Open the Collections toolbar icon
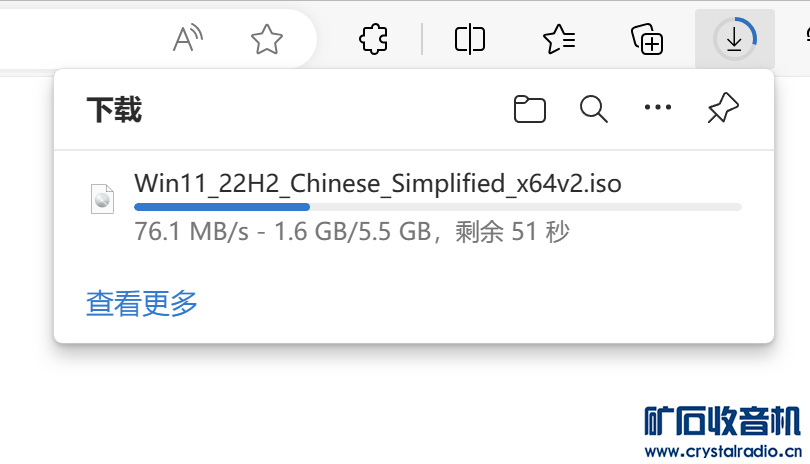Viewport: 810px width, 464px height. click(647, 39)
